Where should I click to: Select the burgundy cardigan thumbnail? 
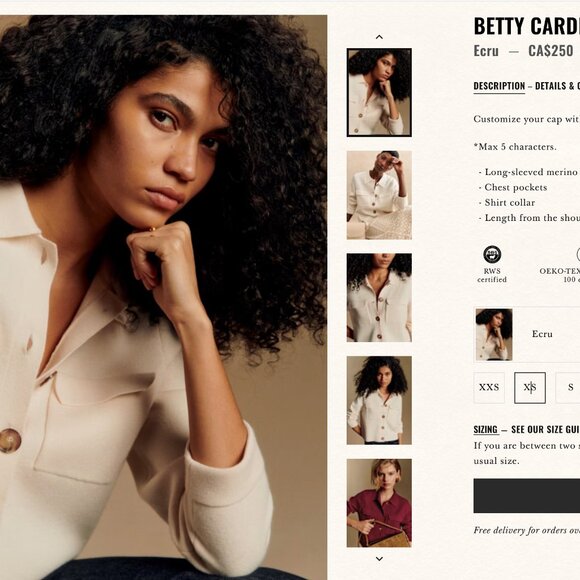click(379, 503)
